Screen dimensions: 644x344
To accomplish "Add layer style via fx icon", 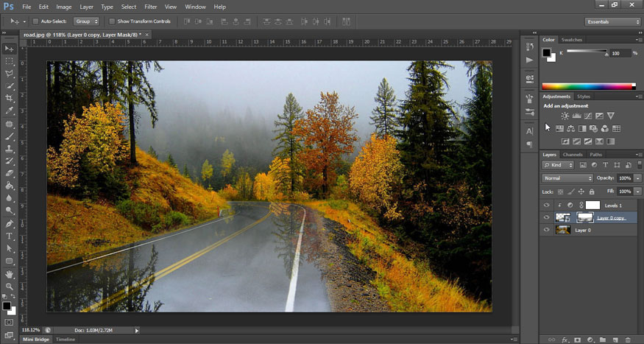I will point(565,340).
